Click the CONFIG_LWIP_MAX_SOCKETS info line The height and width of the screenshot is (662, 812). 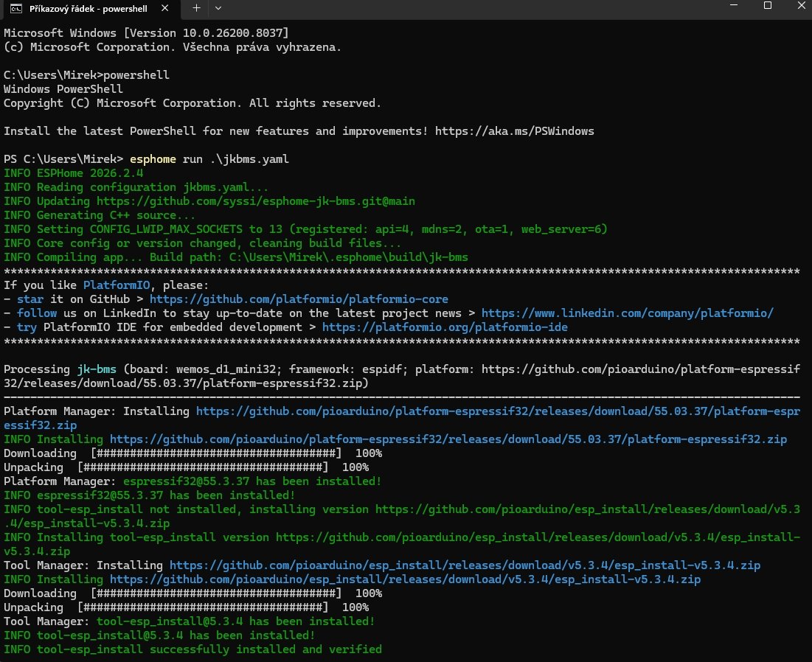point(305,229)
